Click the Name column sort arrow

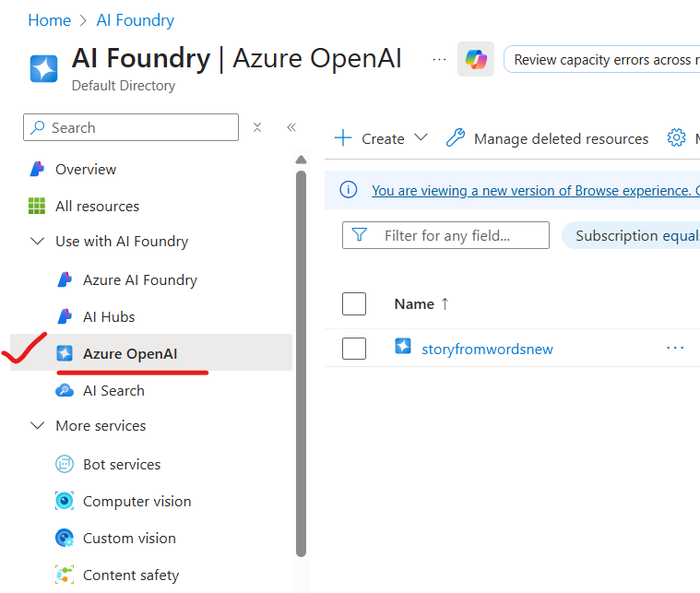pos(445,303)
